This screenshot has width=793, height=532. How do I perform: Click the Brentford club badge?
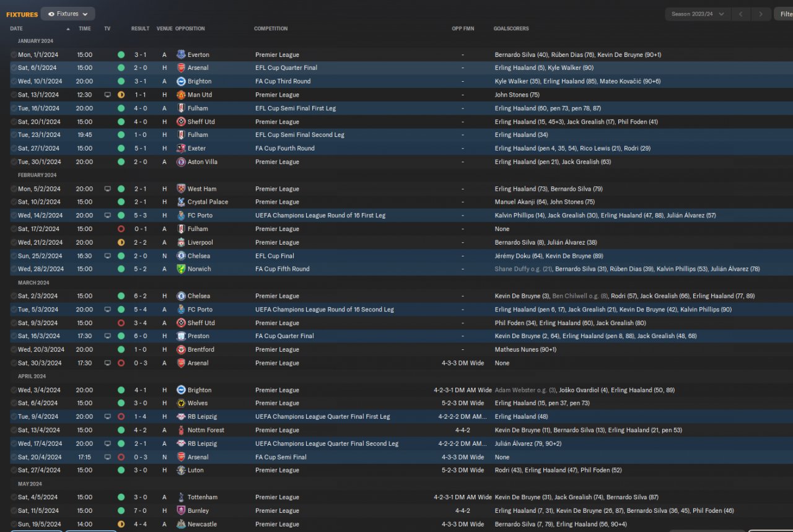pyautogui.click(x=181, y=349)
